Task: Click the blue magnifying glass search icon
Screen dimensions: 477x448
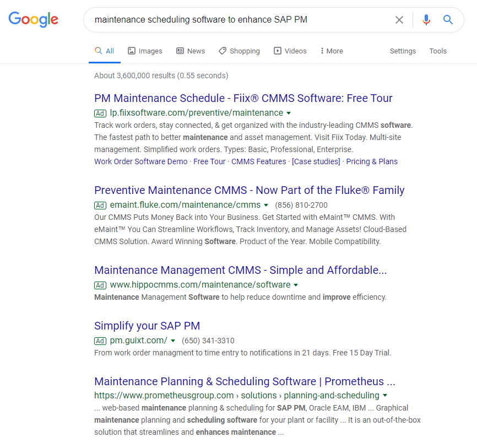Action: [x=448, y=19]
